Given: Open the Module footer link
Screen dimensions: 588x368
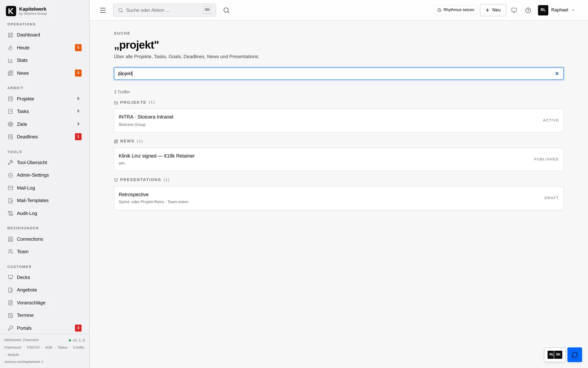Looking at the screenshot, I should click(13, 355).
